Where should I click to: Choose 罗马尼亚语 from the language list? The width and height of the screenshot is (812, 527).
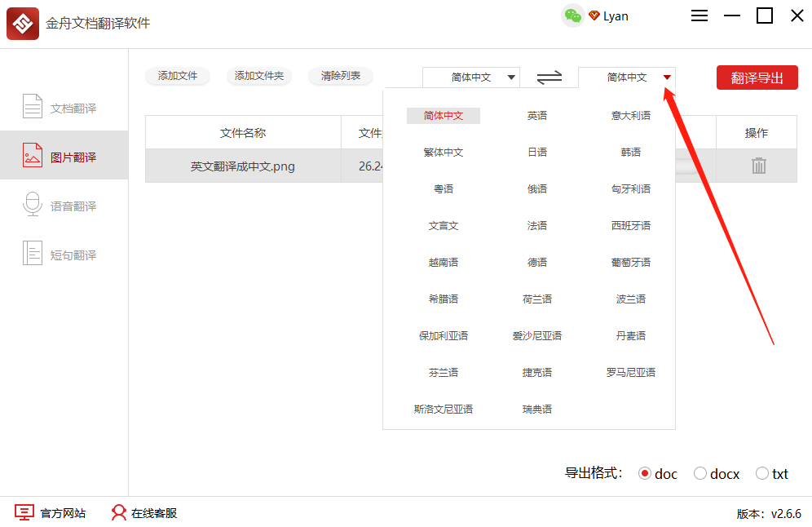click(x=631, y=373)
